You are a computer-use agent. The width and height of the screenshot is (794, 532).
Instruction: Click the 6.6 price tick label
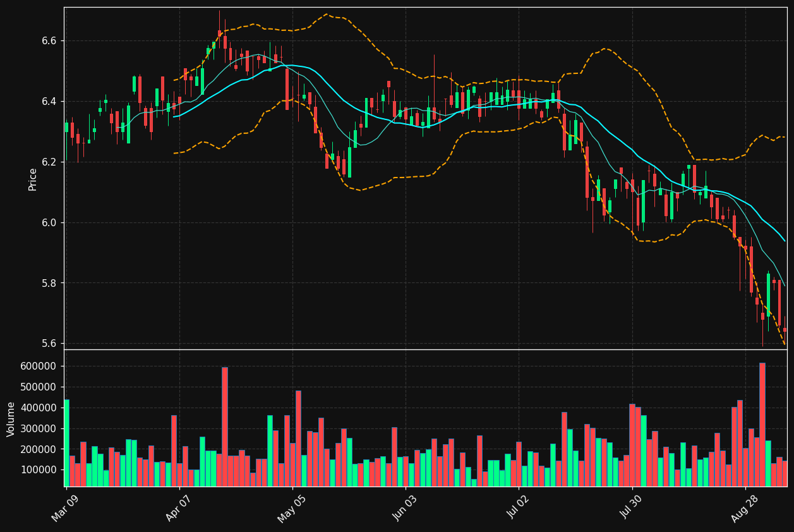(x=49, y=41)
